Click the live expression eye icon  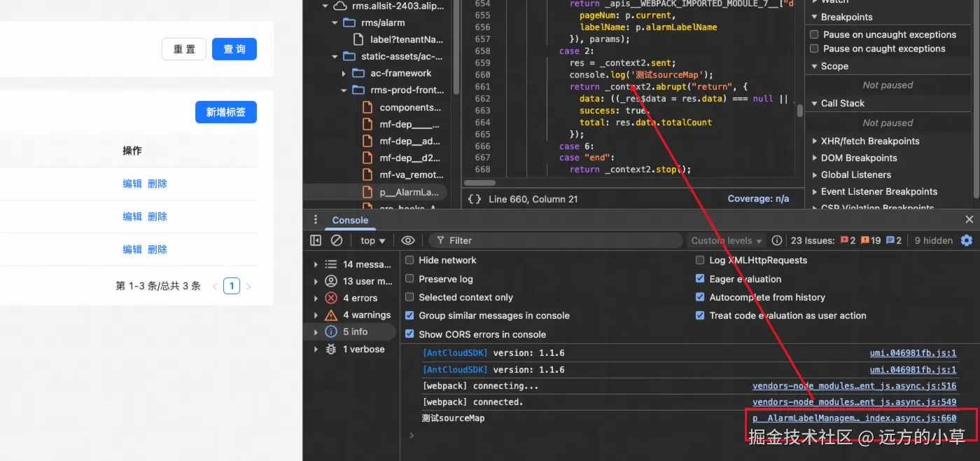tap(408, 240)
